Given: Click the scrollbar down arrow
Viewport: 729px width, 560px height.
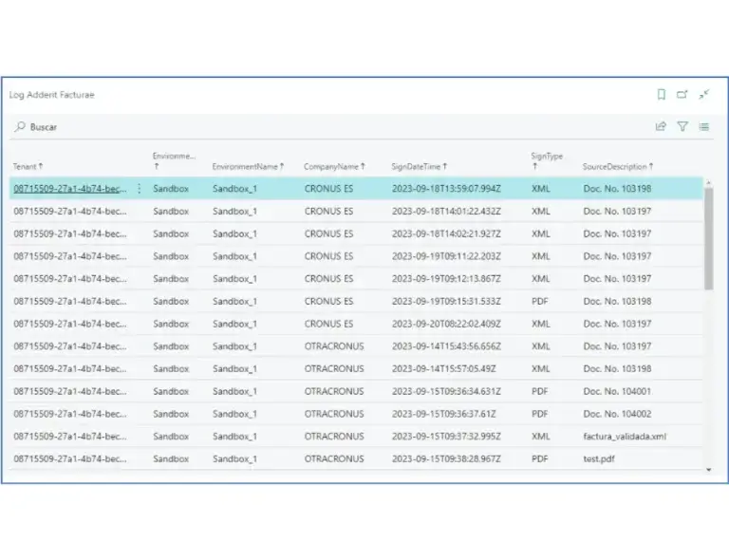Looking at the screenshot, I should [x=708, y=470].
